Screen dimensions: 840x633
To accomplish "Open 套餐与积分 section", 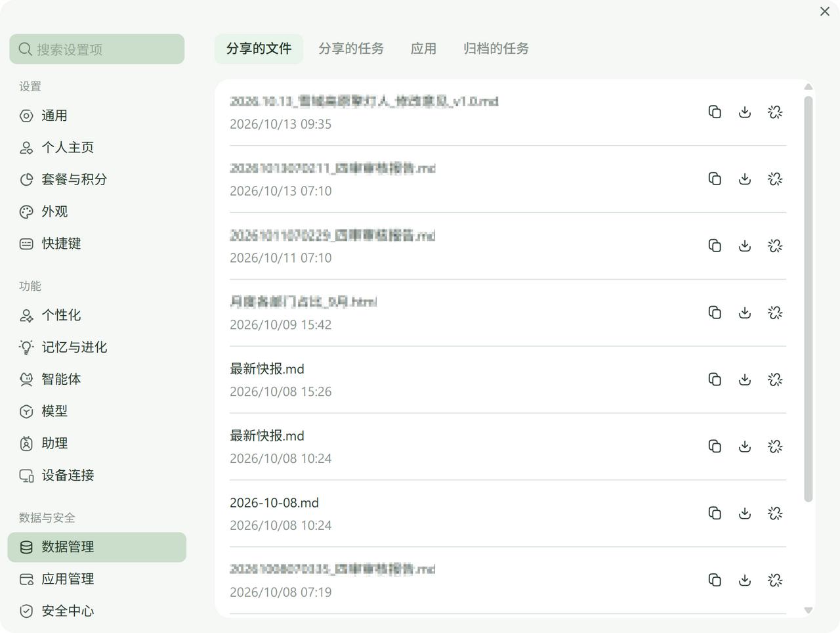I will [x=97, y=179].
